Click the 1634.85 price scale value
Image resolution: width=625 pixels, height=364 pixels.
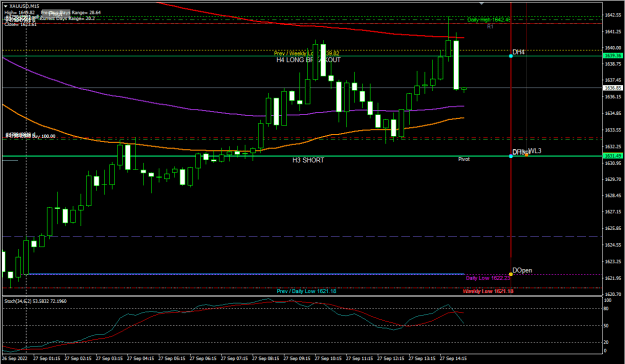tap(613, 113)
